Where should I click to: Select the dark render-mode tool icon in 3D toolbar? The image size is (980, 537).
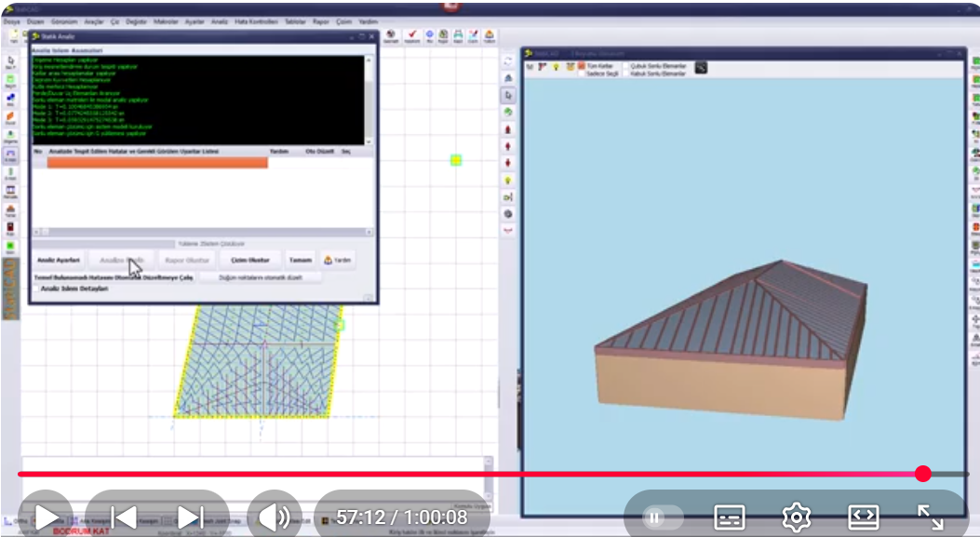click(x=701, y=68)
